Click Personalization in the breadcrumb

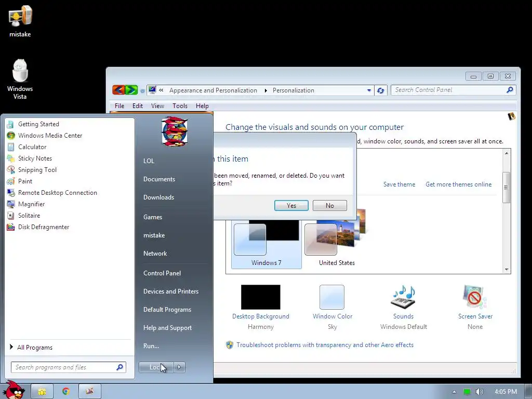[294, 90]
